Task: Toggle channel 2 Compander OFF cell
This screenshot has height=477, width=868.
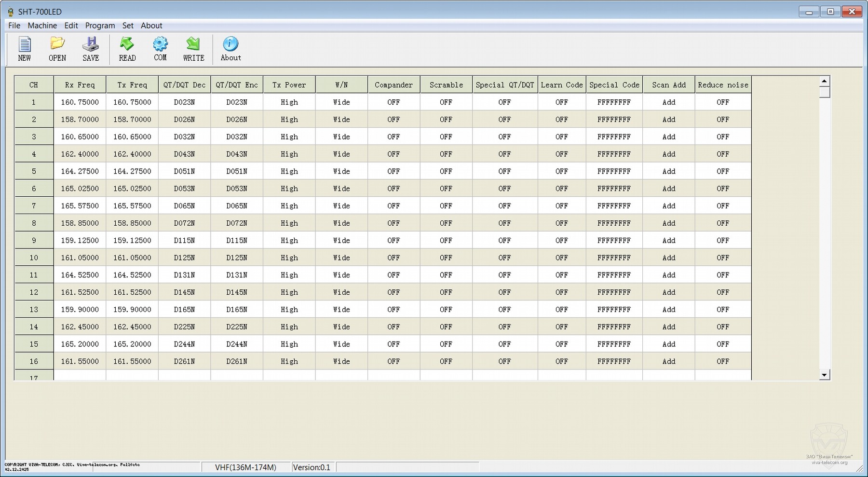Action: point(393,120)
